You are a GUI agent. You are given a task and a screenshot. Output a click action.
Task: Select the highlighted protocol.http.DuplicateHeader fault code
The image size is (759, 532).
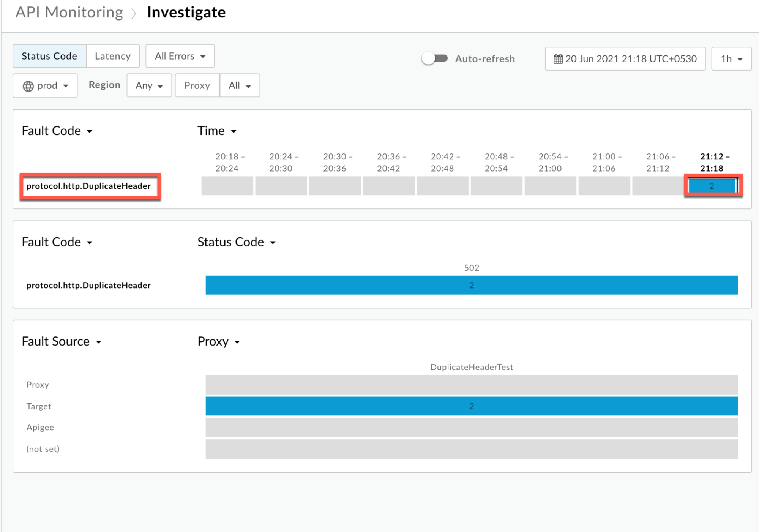(x=89, y=186)
